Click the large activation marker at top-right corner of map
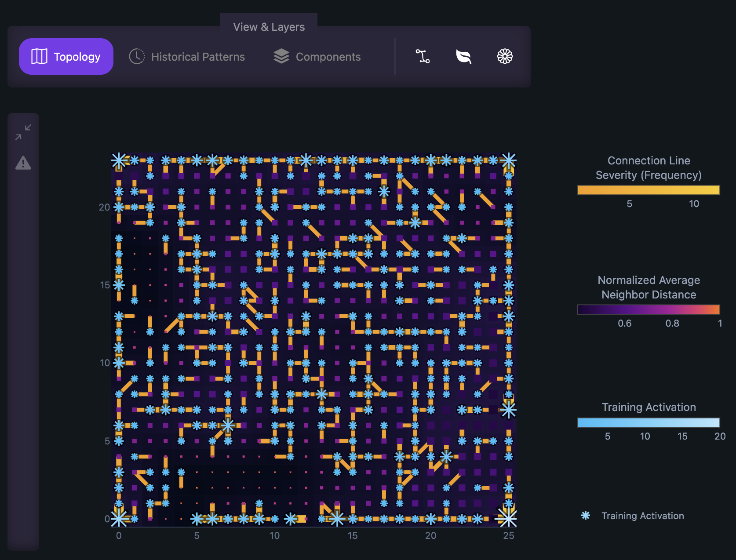Screen dimensions: 736x560 pos(509,160)
